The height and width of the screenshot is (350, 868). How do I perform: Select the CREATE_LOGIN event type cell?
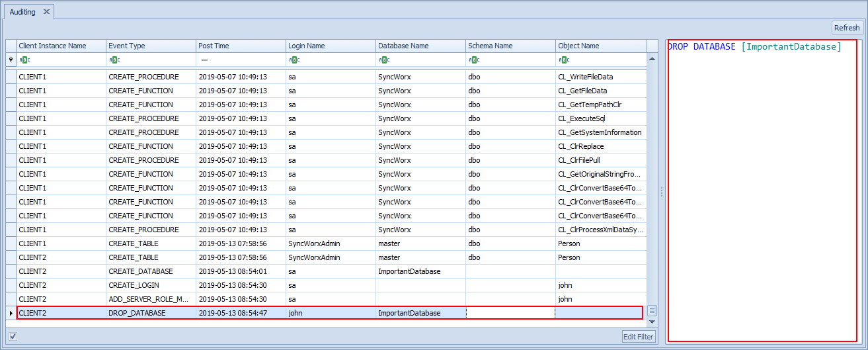[x=151, y=285]
